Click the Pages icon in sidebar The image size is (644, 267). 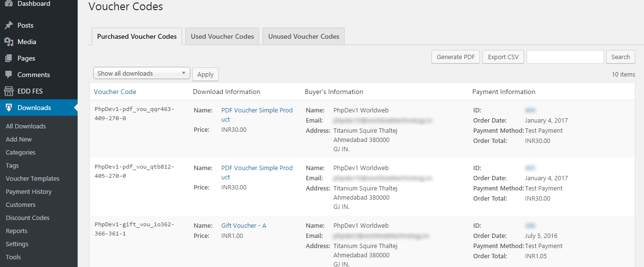point(9,58)
